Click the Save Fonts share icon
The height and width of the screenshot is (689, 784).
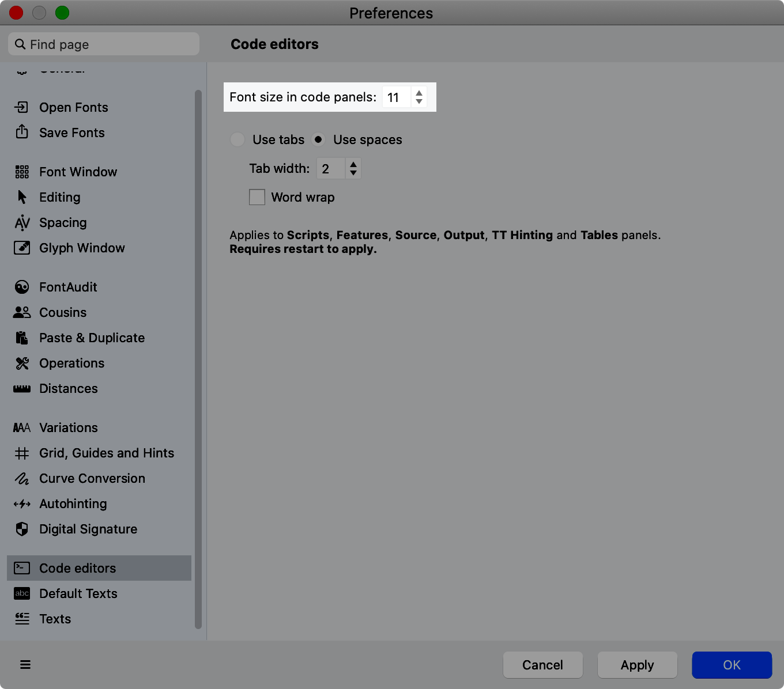[x=21, y=132]
